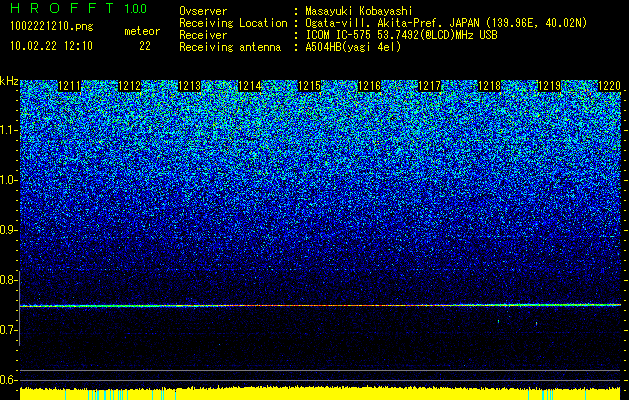Click the 1215 time marker
629x400 pixels.
(309, 86)
